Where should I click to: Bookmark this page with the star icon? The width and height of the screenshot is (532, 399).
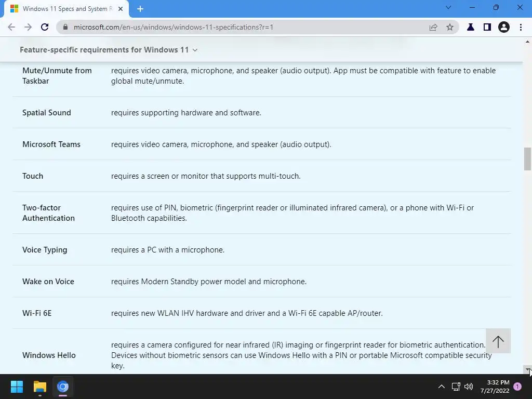coord(450,27)
